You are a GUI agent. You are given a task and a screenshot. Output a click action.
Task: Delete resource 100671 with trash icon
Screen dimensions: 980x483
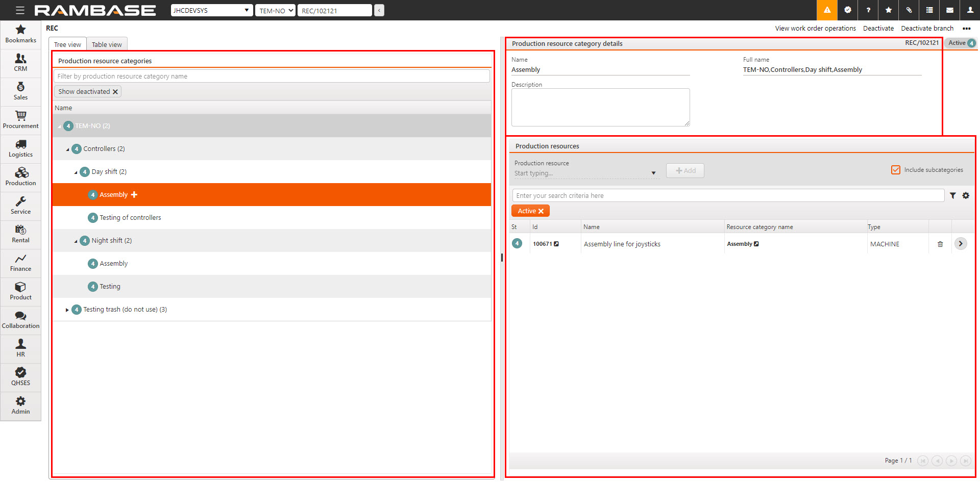pos(940,244)
